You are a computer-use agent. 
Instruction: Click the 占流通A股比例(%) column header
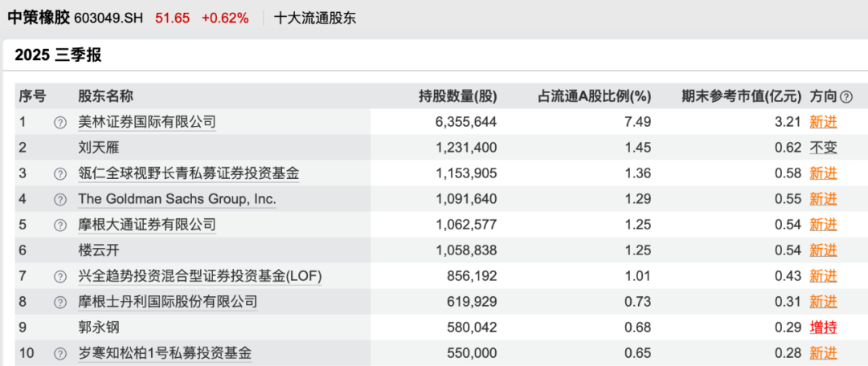pyautogui.click(x=595, y=97)
